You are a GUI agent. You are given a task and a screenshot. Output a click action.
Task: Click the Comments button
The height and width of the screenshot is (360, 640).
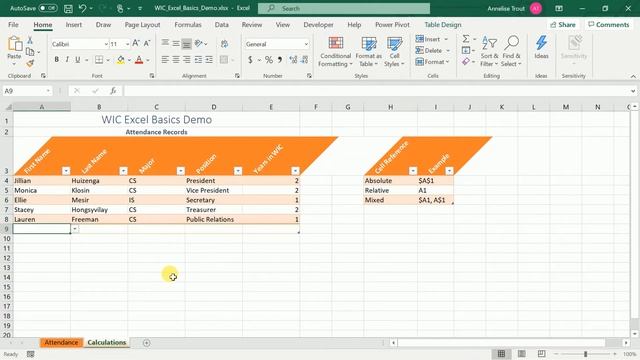[x=609, y=24]
